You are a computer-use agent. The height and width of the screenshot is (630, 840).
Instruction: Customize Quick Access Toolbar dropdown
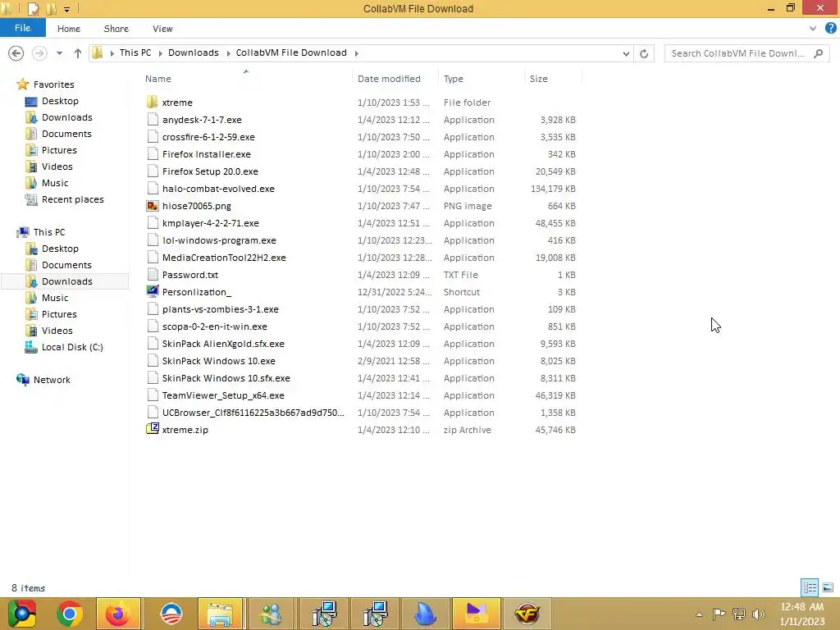tap(67, 9)
